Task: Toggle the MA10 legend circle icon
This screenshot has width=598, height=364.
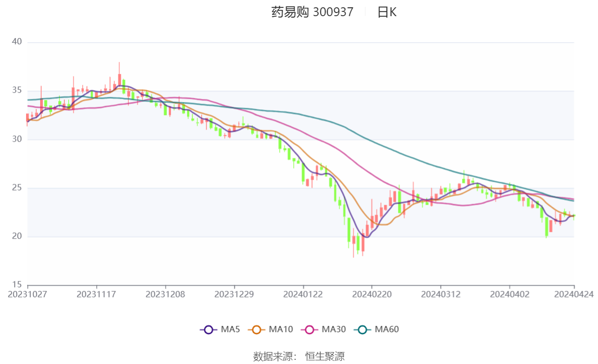Action: pos(256,330)
